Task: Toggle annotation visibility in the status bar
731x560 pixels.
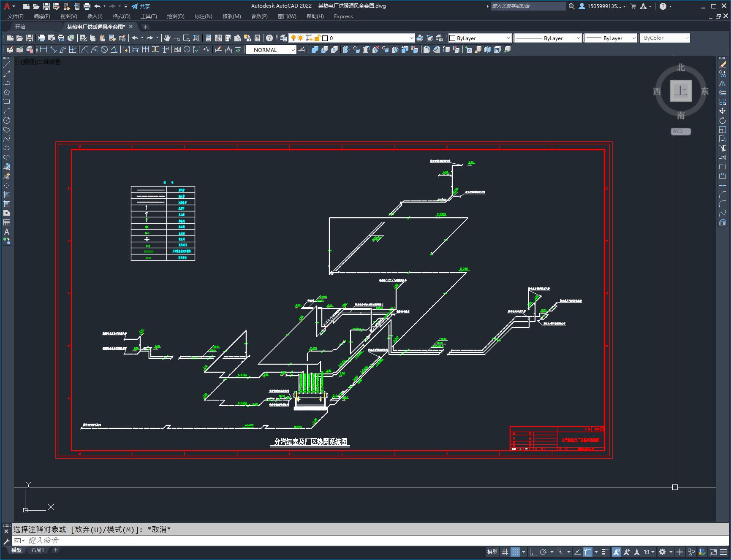Action: 617,552
